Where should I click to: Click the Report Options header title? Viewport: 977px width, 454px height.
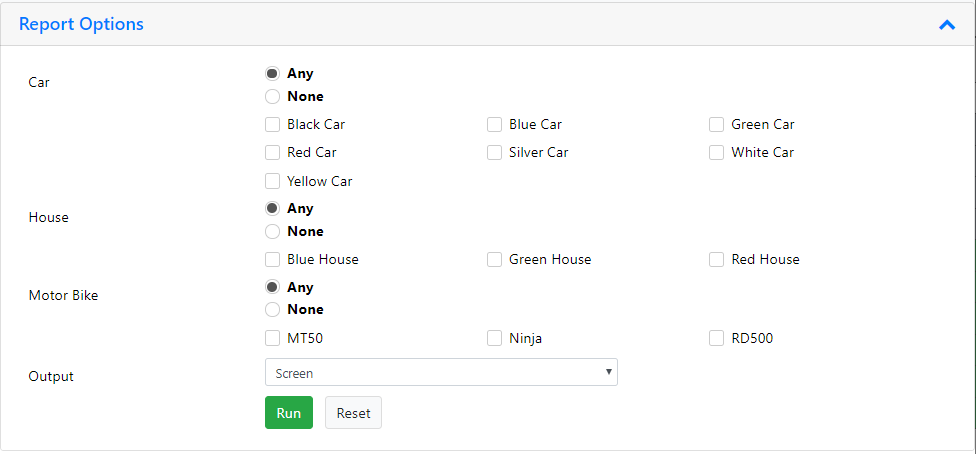pos(81,24)
